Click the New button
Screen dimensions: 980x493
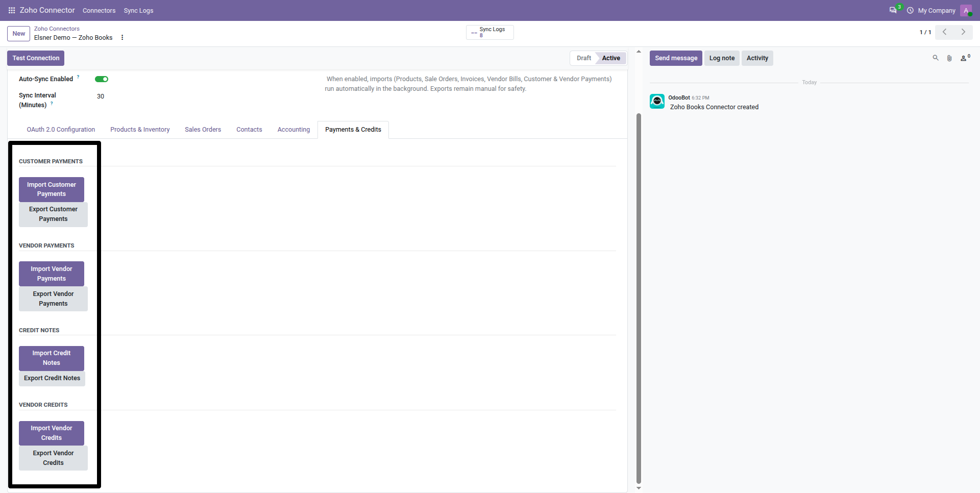pos(19,34)
